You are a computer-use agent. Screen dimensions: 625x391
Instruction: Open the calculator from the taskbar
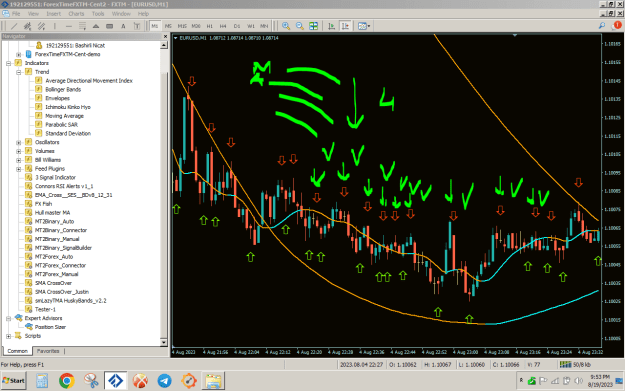tap(42, 381)
